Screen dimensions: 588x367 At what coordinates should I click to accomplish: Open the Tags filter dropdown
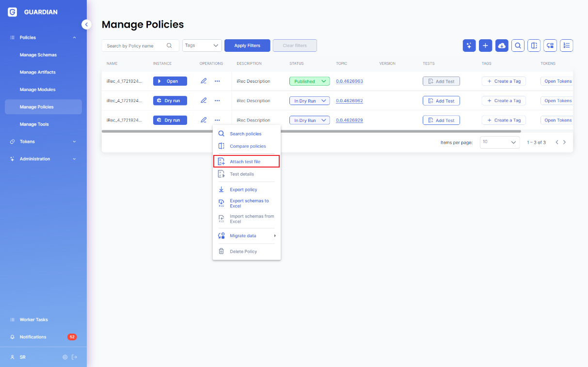(202, 46)
